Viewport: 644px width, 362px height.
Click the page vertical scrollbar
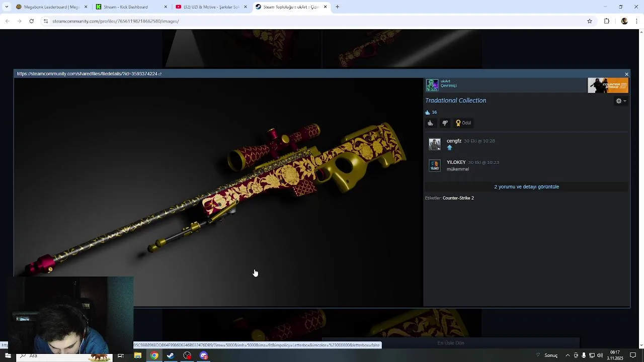coord(641,188)
